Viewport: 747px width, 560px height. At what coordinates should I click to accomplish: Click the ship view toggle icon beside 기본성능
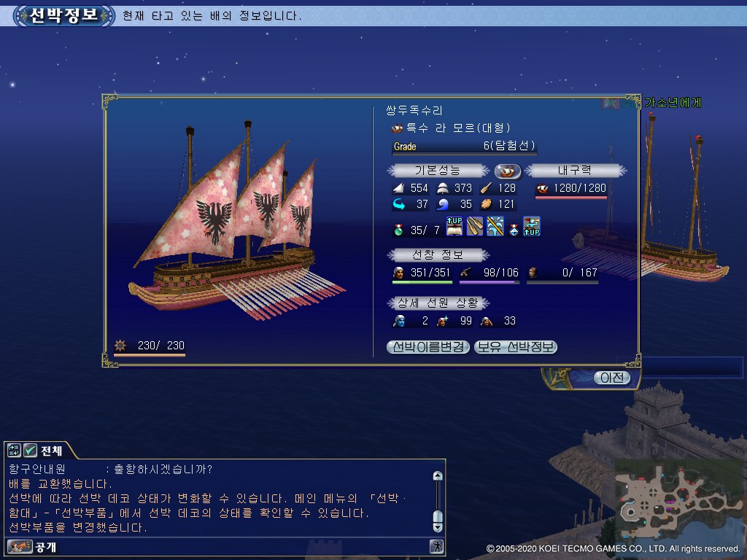(x=507, y=171)
